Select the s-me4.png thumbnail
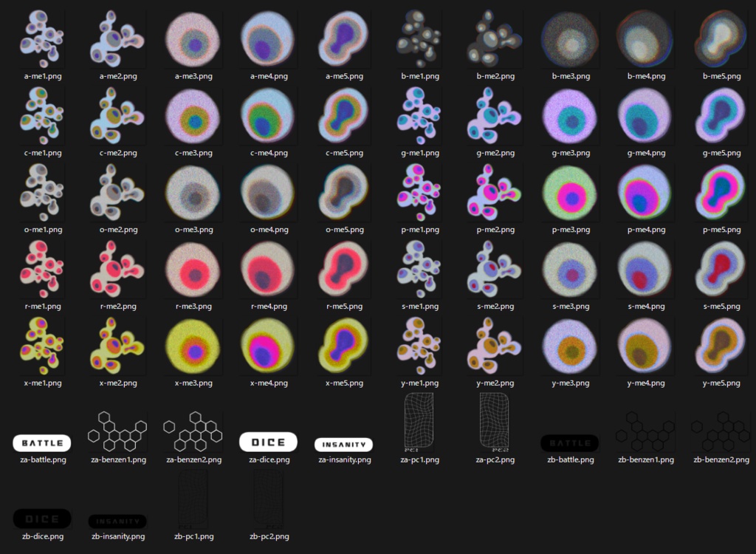The height and width of the screenshot is (554, 756). pyautogui.click(x=645, y=270)
